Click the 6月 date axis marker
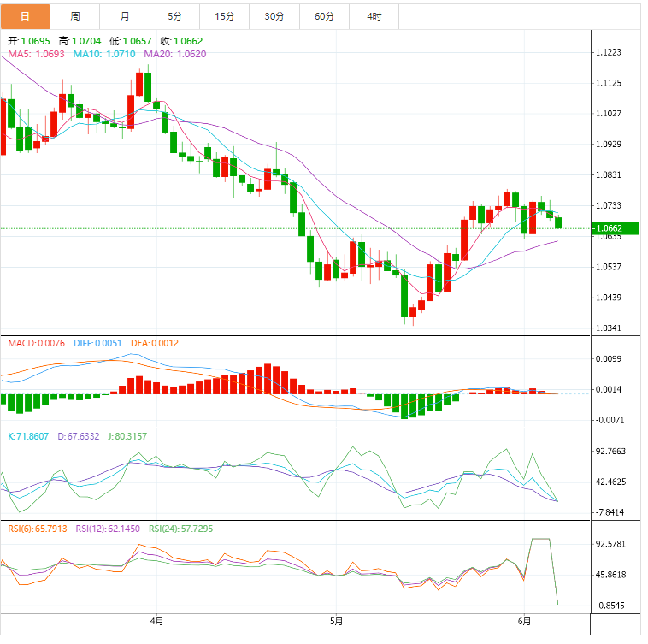This screenshot has height=644, width=648. (x=524, y=621)
